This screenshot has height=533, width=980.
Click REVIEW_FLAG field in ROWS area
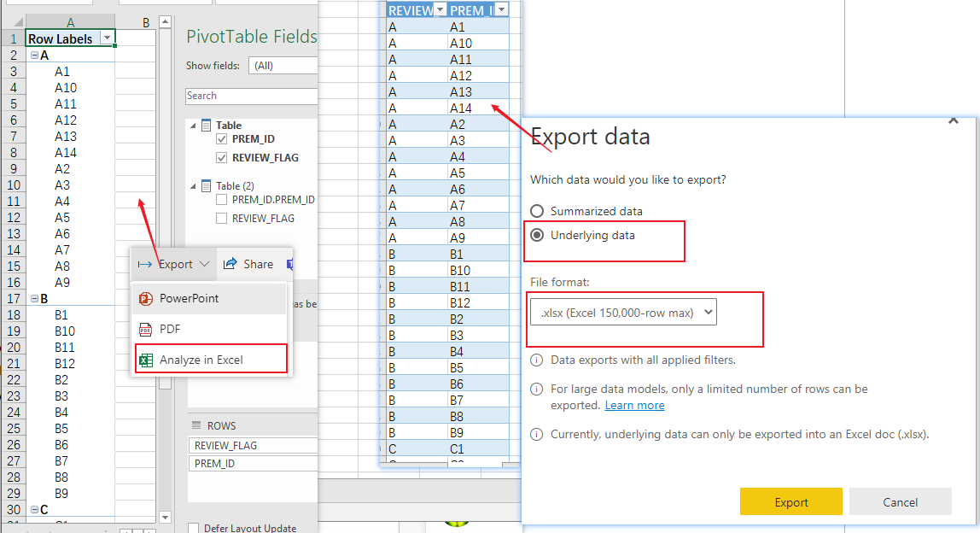[253, 445]
